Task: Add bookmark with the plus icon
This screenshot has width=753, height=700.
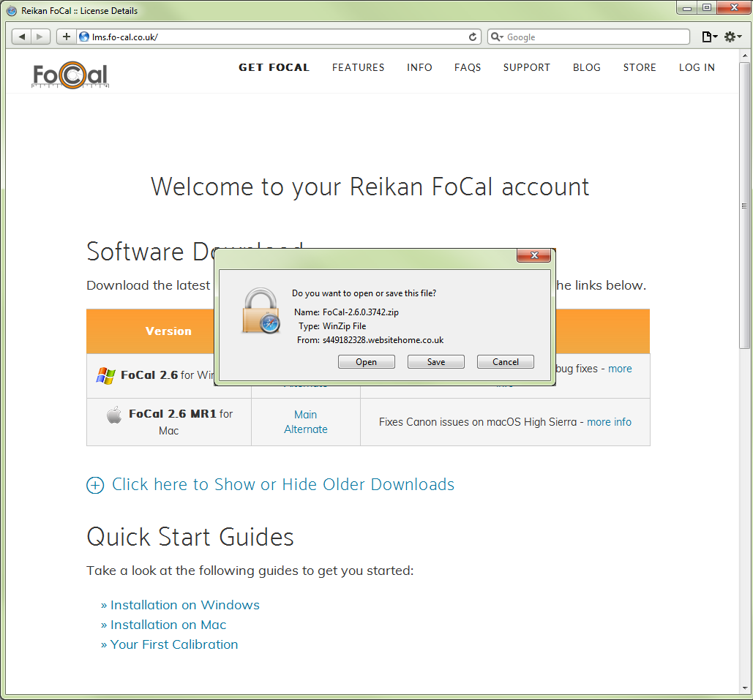Action: coord(67,37)
